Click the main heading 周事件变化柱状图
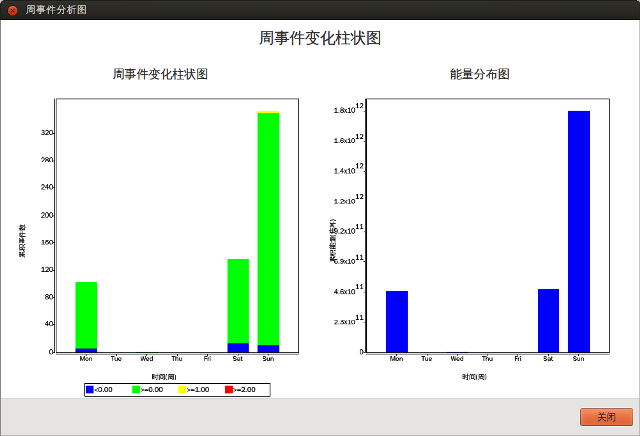 click(320, 39)
